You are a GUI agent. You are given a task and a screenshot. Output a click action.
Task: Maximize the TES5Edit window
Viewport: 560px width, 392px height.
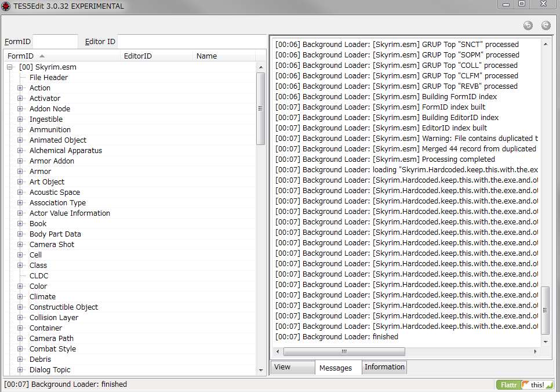coord(521,4)
